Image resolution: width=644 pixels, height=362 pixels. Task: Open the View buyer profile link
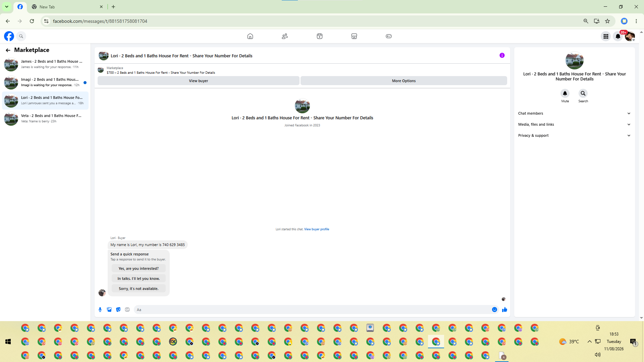(317, 230)
